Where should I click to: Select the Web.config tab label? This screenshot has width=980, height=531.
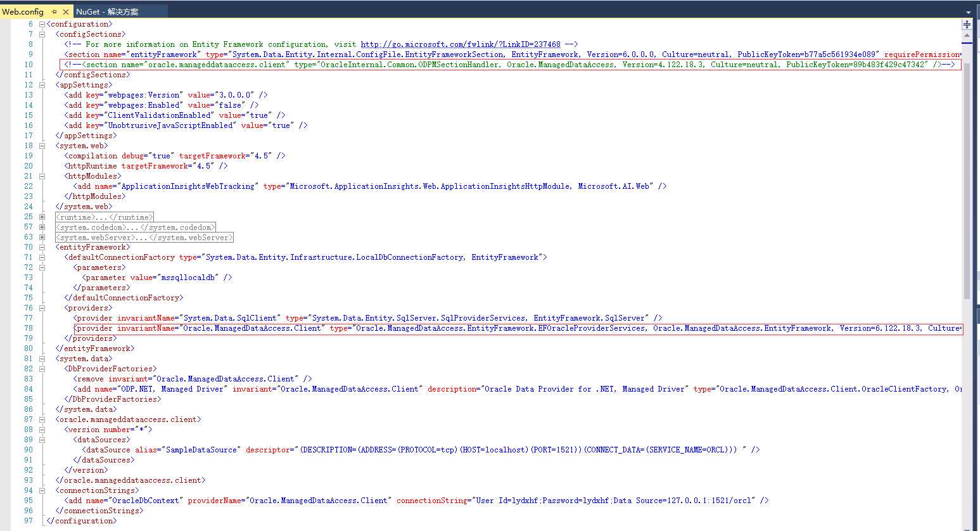click(23, 11)
